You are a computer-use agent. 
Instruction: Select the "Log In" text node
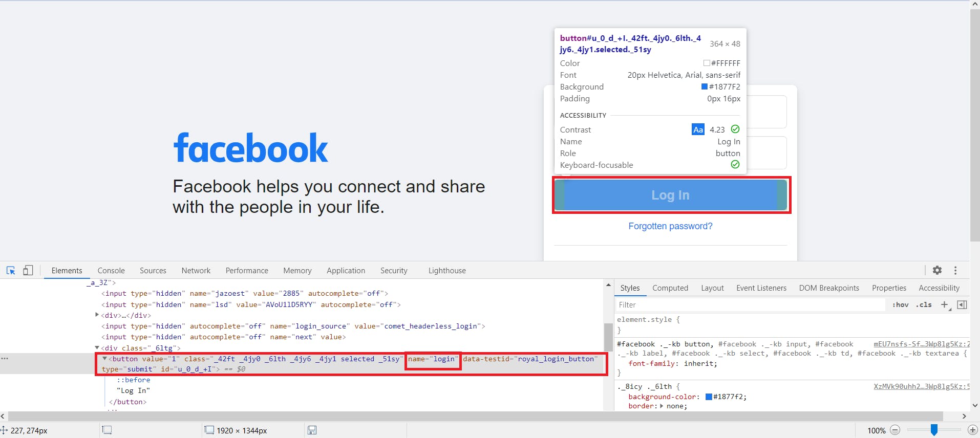pyautogui.click(x=133, y=390)
